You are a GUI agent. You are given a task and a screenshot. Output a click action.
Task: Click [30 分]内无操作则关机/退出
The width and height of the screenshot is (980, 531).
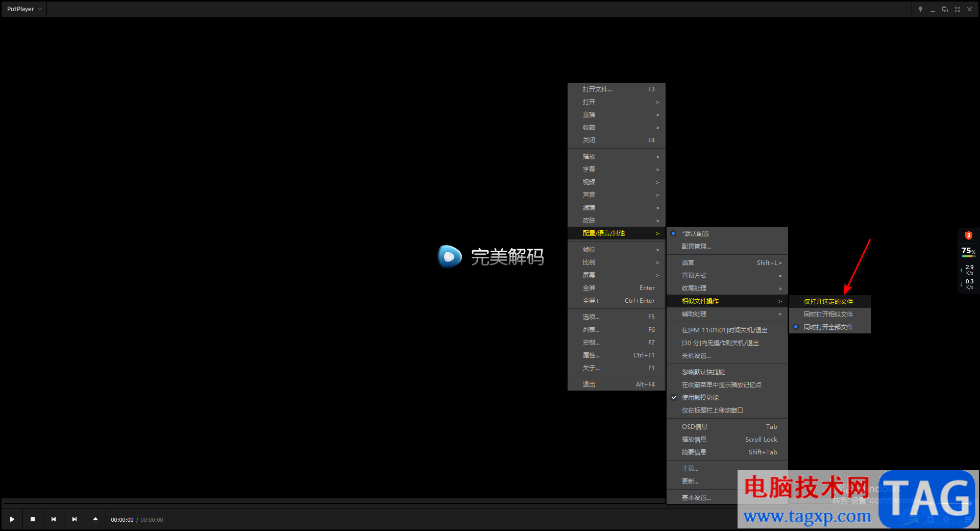point(727,343)
